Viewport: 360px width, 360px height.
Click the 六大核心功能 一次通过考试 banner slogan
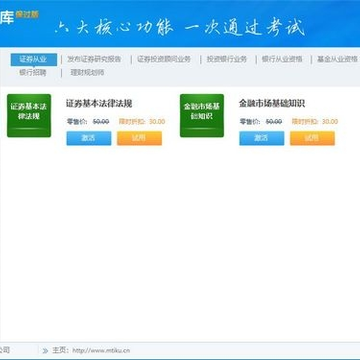(180, 27)
